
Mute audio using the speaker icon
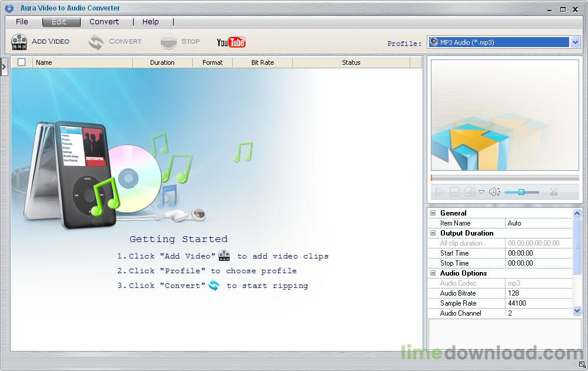click(493, 191)
